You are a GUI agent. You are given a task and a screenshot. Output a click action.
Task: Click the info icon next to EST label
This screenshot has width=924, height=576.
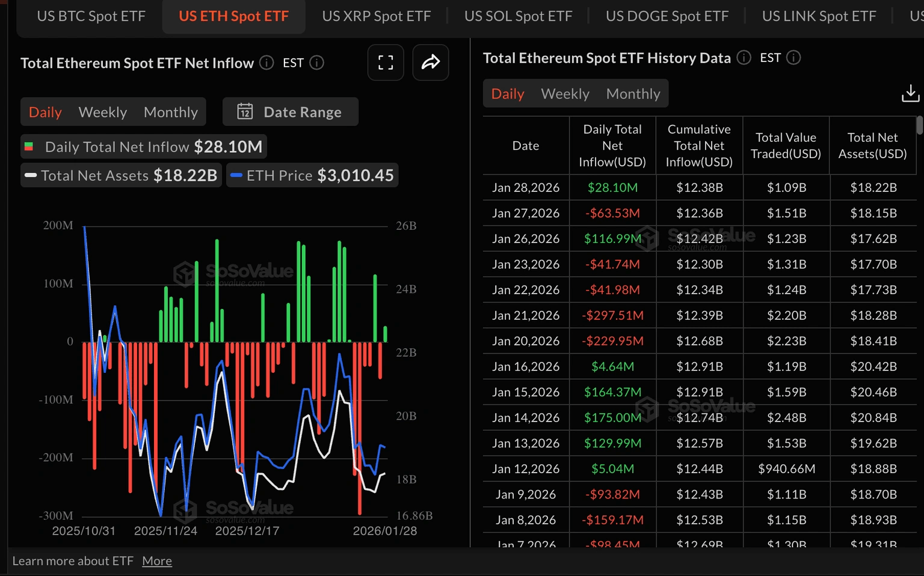pos(317,63)
